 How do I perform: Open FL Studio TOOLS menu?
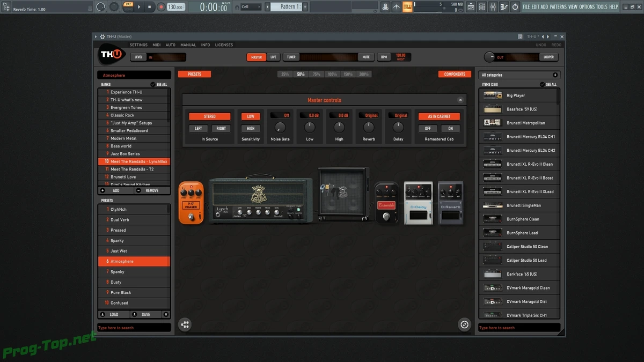click(602, 7)
